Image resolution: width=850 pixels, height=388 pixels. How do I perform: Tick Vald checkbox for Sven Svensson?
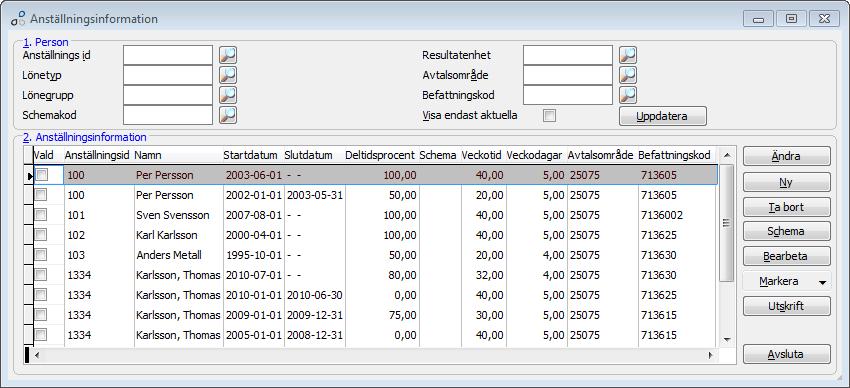point(41,215)
